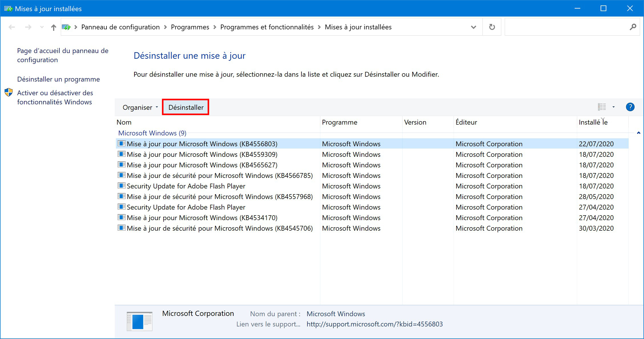This screenshot has width=644, height=339.
Task: Click the Désinstaller toolbar button
Action: (x=186, y=107)
